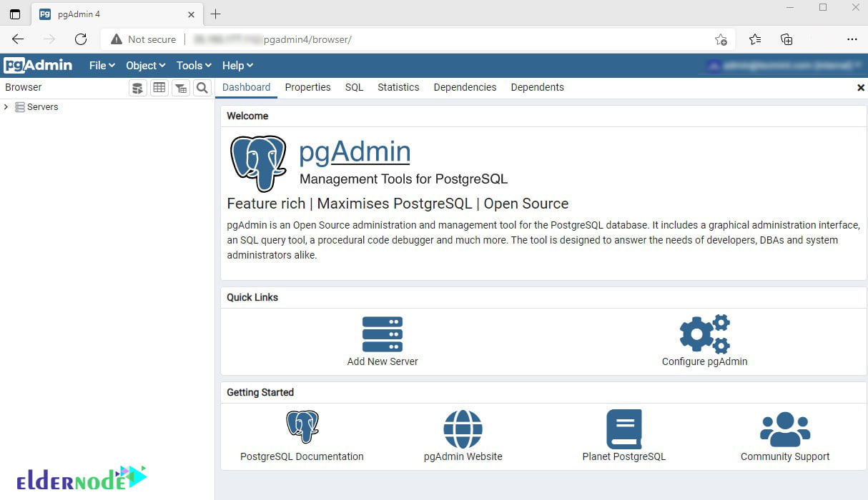Select the pgAdmin 4 browser tab

click(x=117, y=14)
